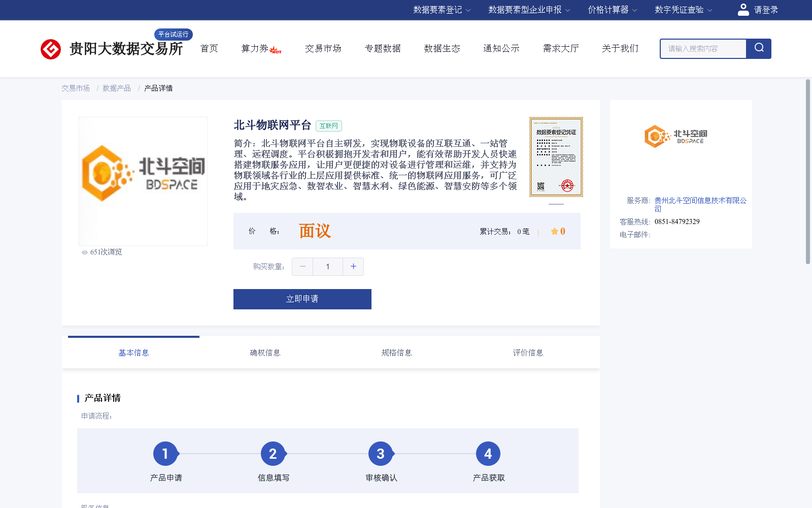Click step 2 信息填写 circle

tap(273, 454)
